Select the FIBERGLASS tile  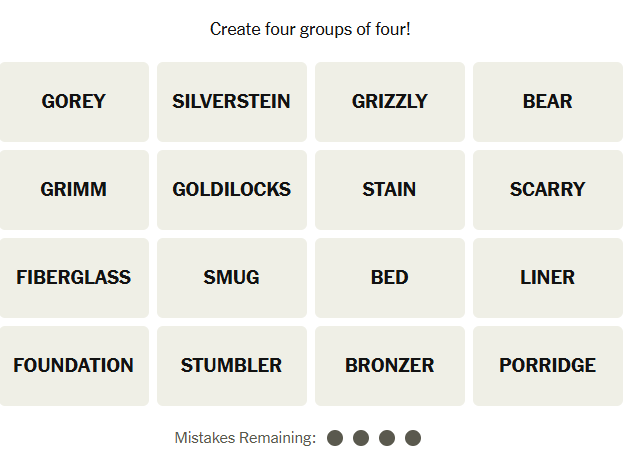[x=74, y=278]
